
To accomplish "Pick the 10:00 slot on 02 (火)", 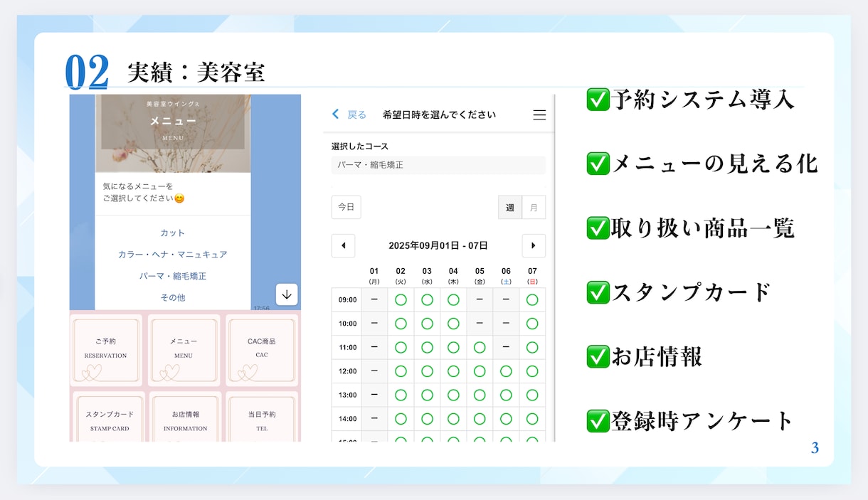I will 401,324.
